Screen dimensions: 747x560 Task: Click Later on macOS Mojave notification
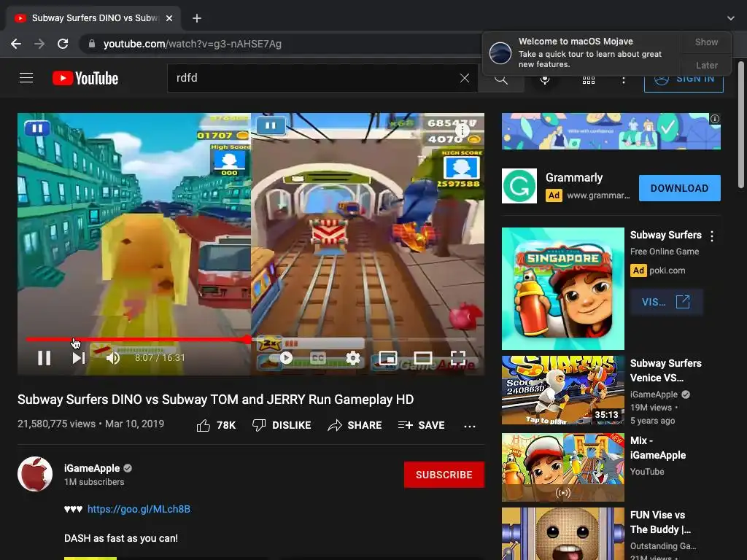(706, 65)
